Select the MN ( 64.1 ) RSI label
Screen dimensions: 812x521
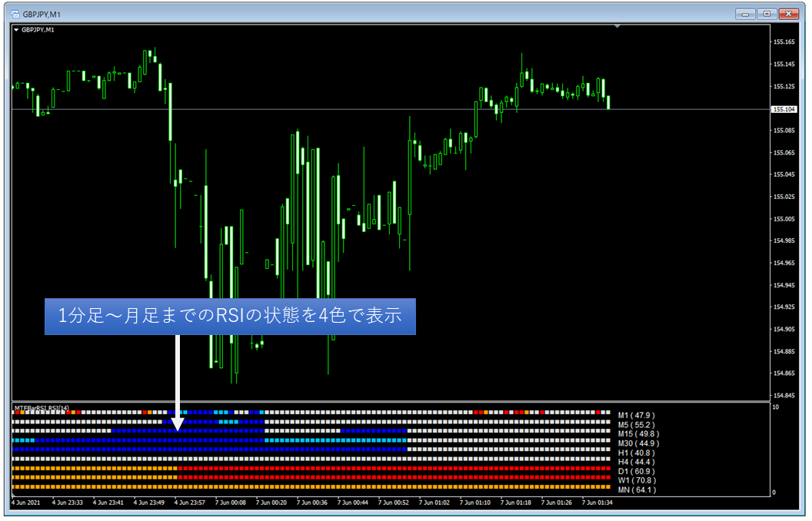coord(637,490)
